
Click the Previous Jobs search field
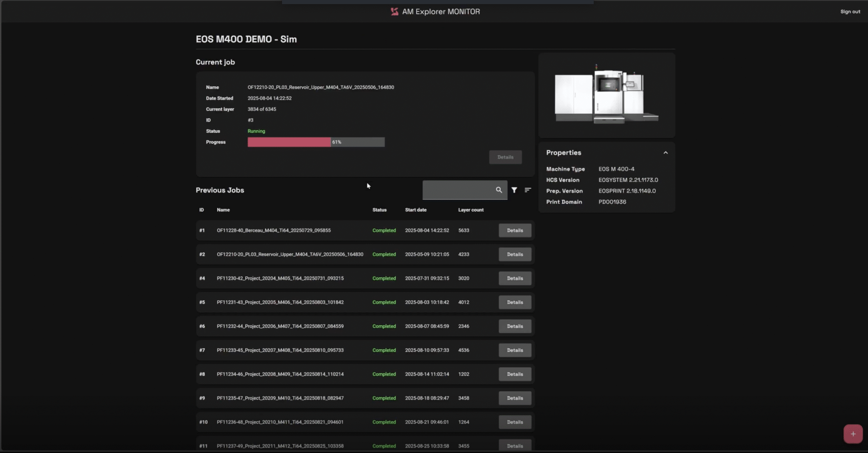pyautogui.click(x=458, y=190)
